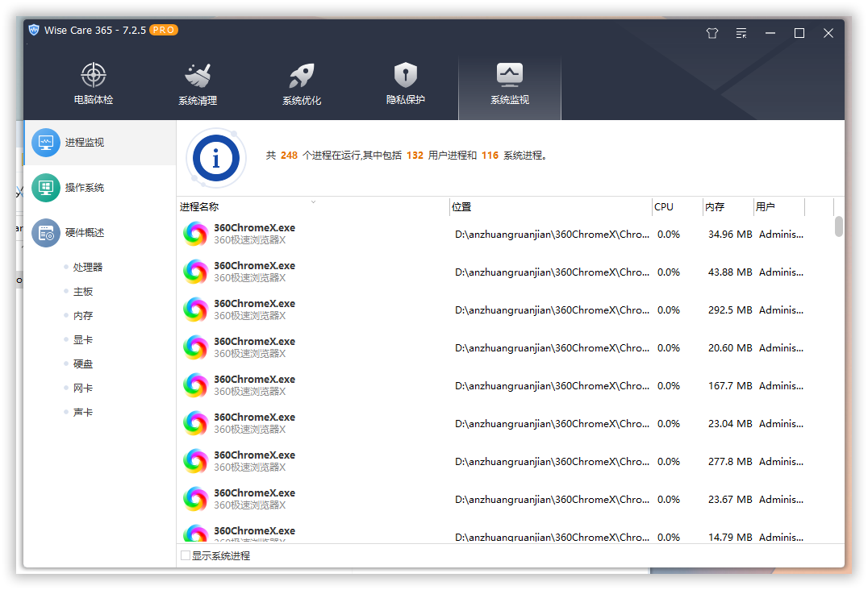Click the sort arrow above 进程名称 column
The height and width of the screenshot is (590, 868).
(313, 202)
